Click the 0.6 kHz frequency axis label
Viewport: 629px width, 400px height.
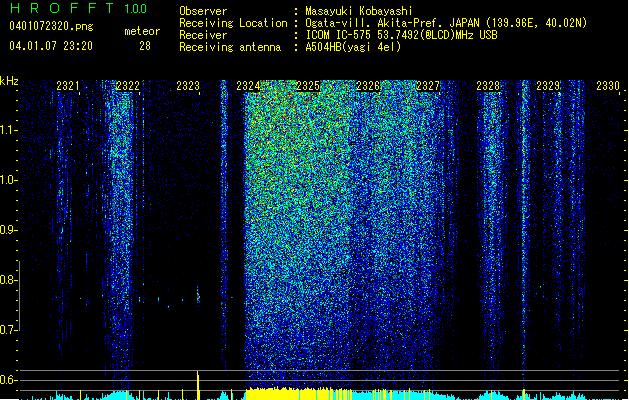[x=8, y=380]
